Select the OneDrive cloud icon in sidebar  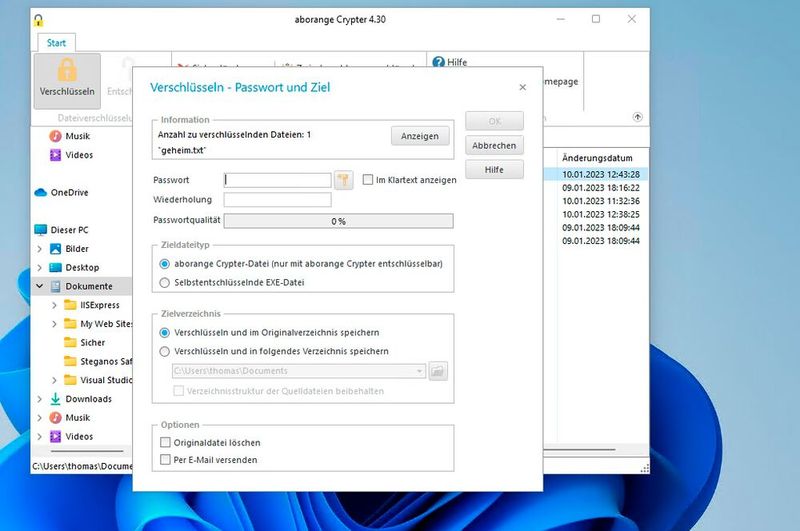pos(41,192)
